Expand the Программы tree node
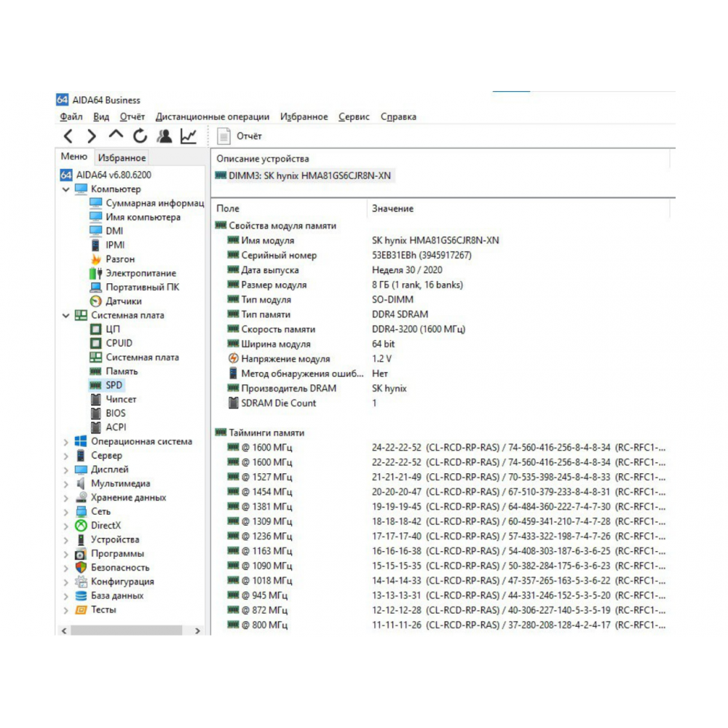Viewport: 728px width, 728px height. coord(66,554)
